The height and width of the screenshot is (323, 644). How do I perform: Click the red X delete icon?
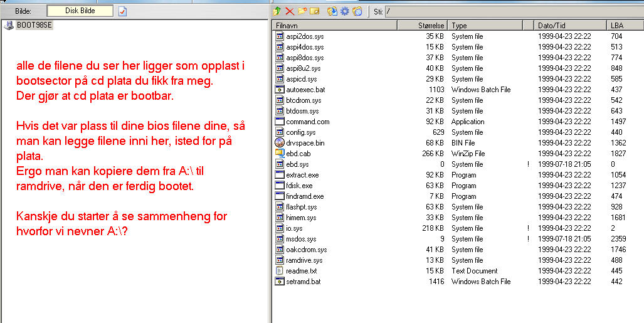(290, 11)
